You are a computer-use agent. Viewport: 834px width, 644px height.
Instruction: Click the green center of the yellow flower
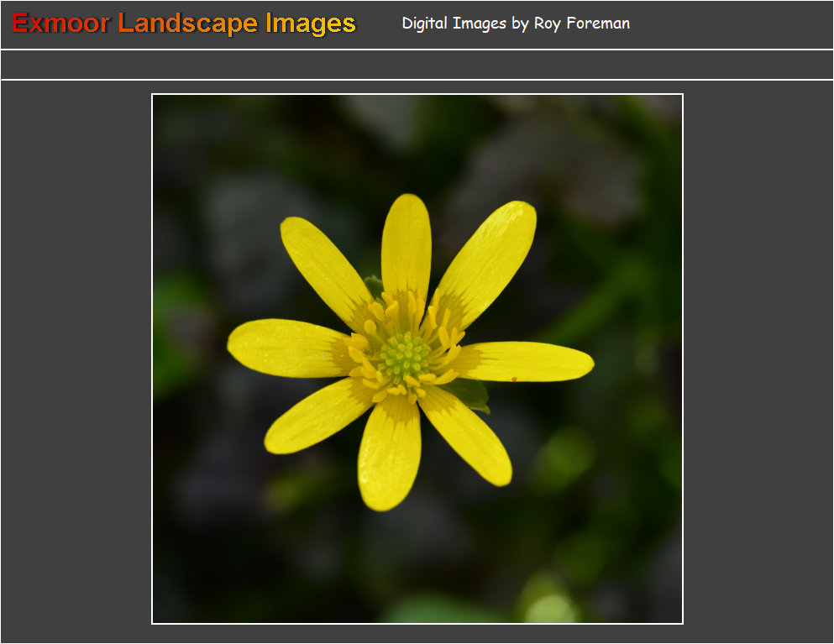click(x=405, y=357)
